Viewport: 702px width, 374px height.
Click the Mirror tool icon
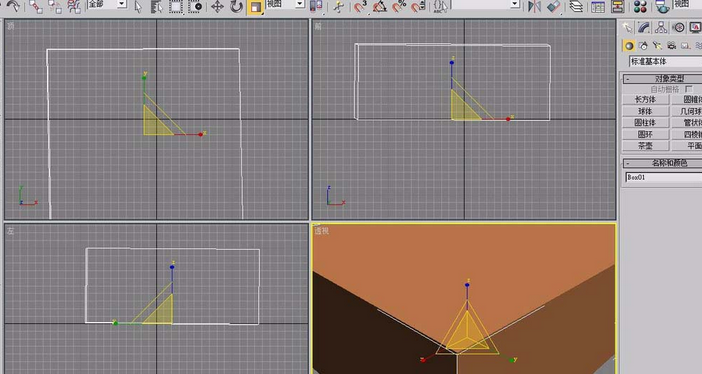534,6
